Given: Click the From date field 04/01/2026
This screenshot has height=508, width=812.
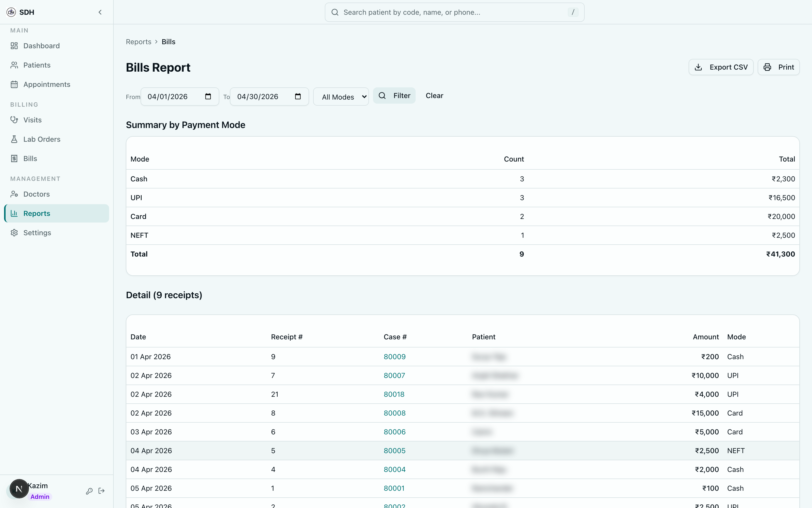Looking at the screenshot, I should [x=180, y=97].
